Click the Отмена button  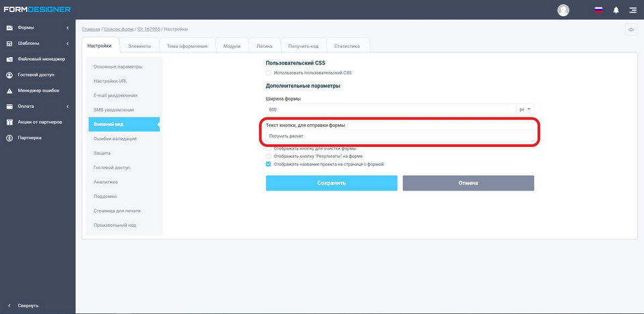pos(468,183)
